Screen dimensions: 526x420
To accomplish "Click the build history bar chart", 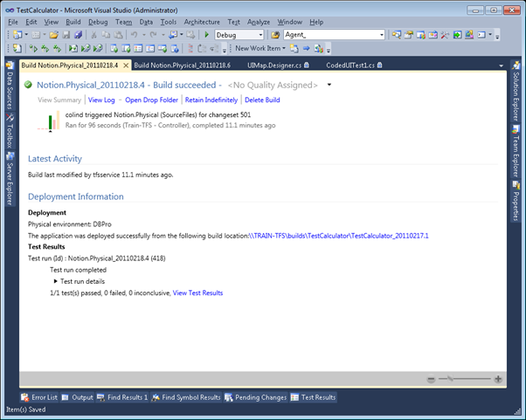I will point(49,120).
